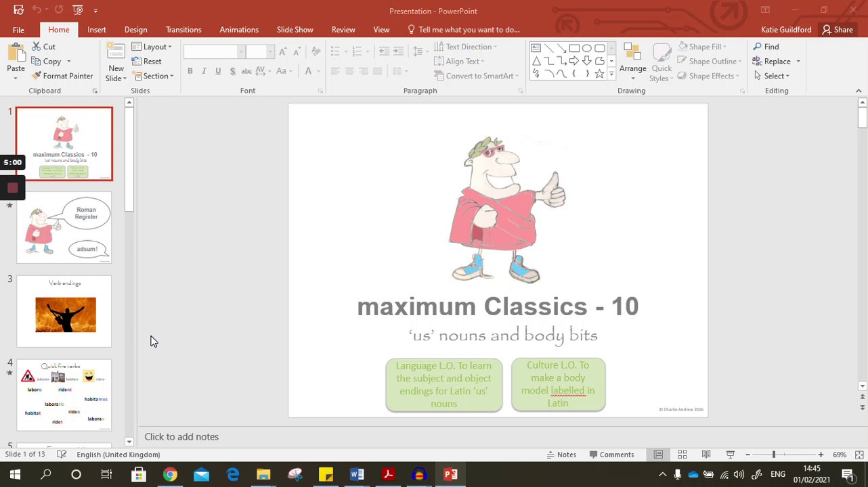This screenshot has height=487, width=868.
Task: Click the zoom slider handle
Action: [x=773, y=455]
